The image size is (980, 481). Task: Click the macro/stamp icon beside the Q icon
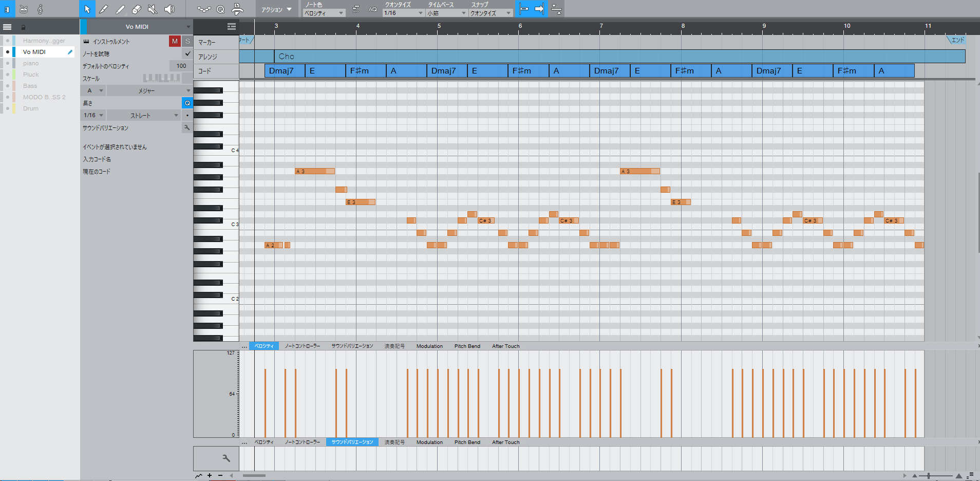pos(237,9)
